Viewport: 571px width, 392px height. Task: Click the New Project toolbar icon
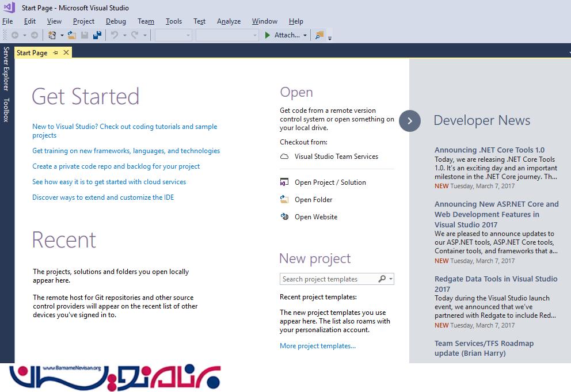[52, 35]
